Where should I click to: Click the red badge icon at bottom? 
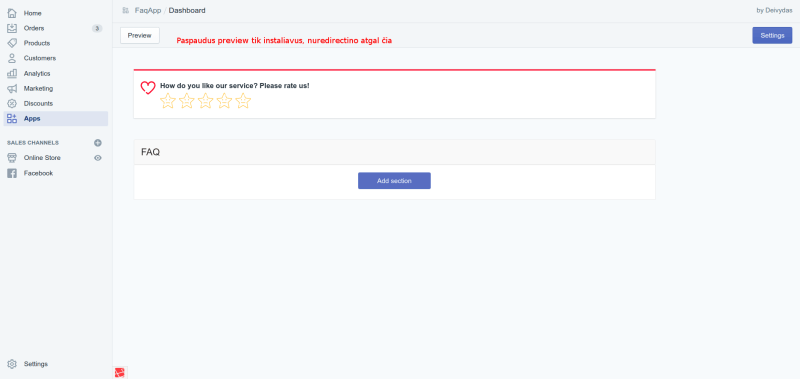[119, 373]
